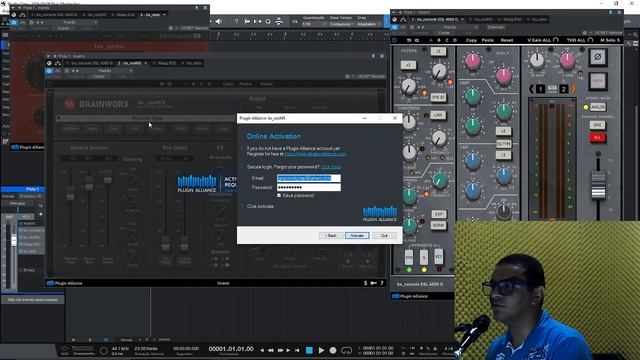Adjust the SSL console output fader
This screenshot has height=360, width=640.
pyautogui.click(x=598, y=186)
